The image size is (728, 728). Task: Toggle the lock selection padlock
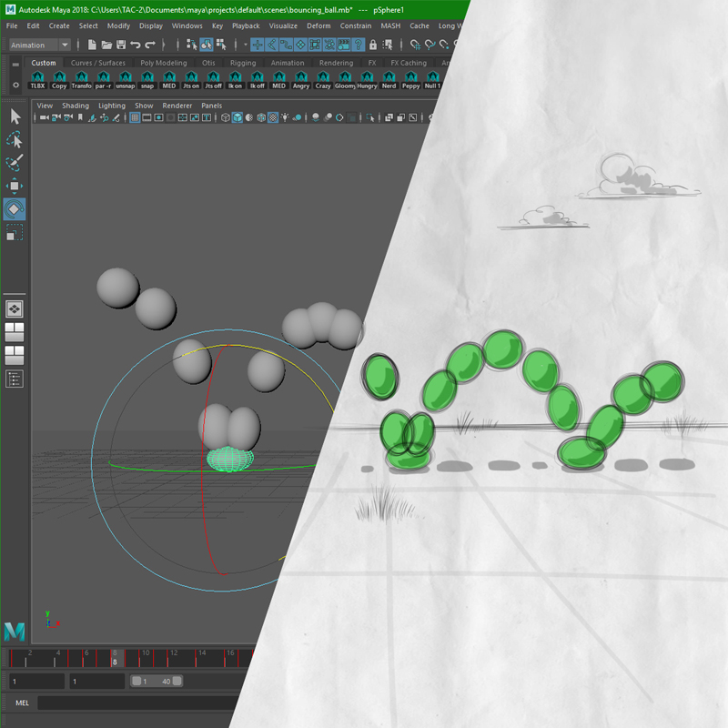tap(373, 45)
